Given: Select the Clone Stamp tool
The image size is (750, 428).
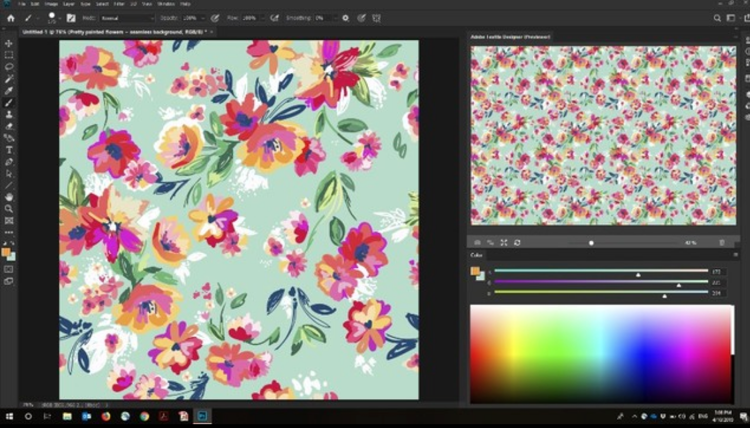Looking at the screenshot, I should (9, 114).
